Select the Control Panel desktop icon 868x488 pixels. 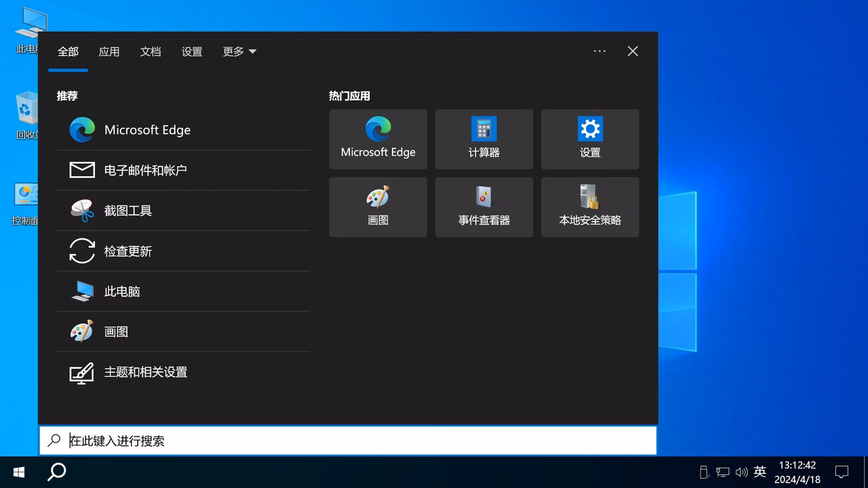point(26,202)
